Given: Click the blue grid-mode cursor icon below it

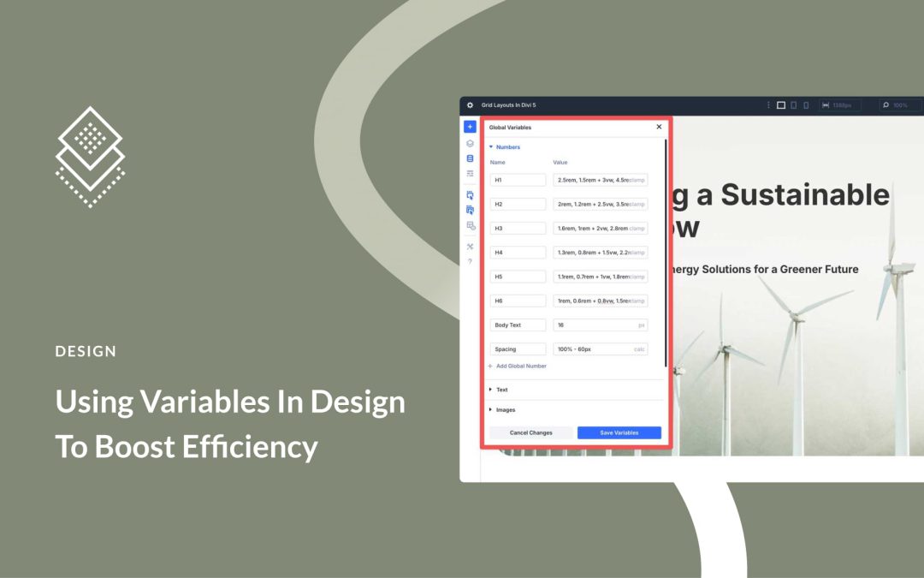Looking at the screenshot, I should point(470,210).
